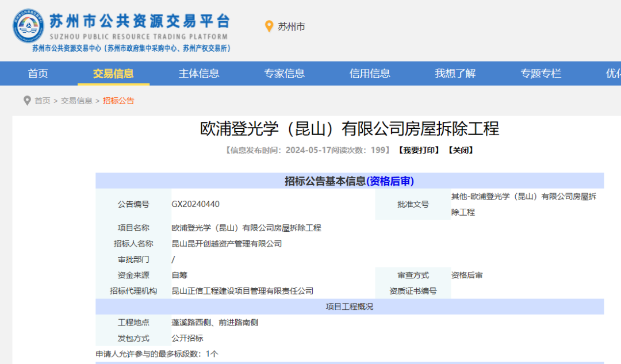Image resolution: width=621 pixels, height=364 pixels.
Task: Click the gray breadcrumb location pin icon
Action: click(x=27, y=101)
